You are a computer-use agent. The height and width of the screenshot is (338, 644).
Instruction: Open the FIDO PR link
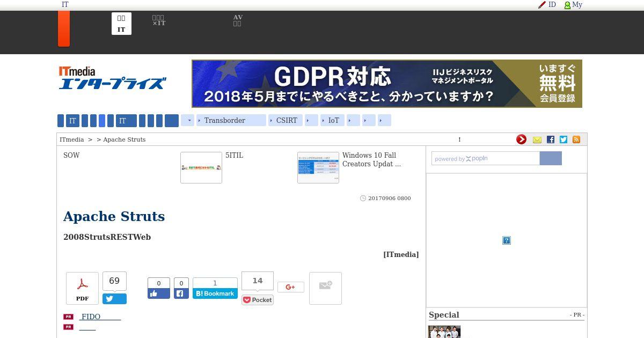[100, 317]
